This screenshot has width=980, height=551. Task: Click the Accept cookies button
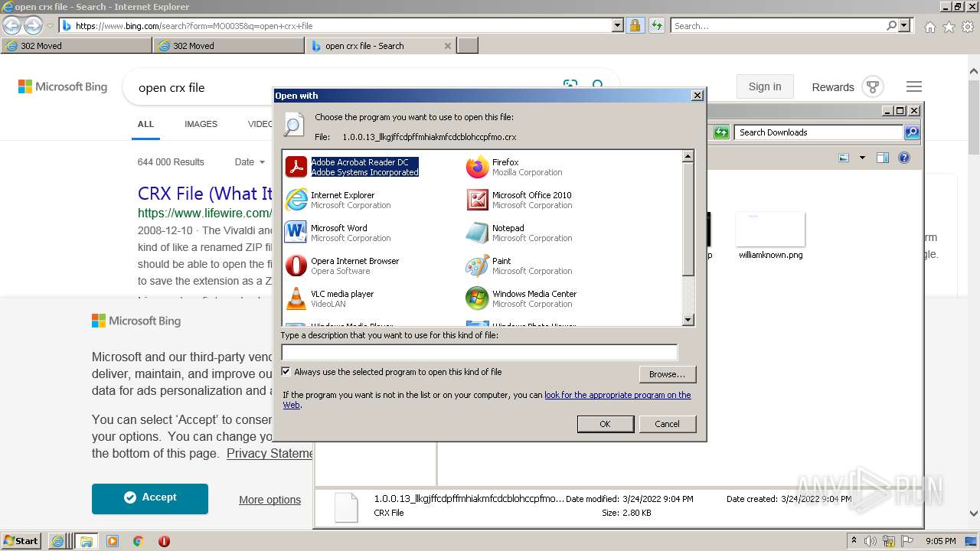click(150, 498)
